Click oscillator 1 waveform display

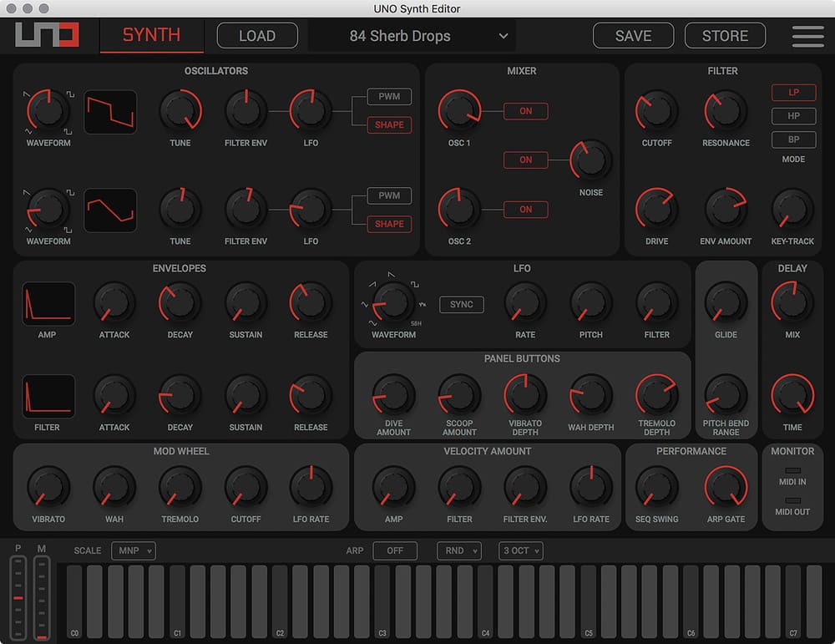coord(110,112)
